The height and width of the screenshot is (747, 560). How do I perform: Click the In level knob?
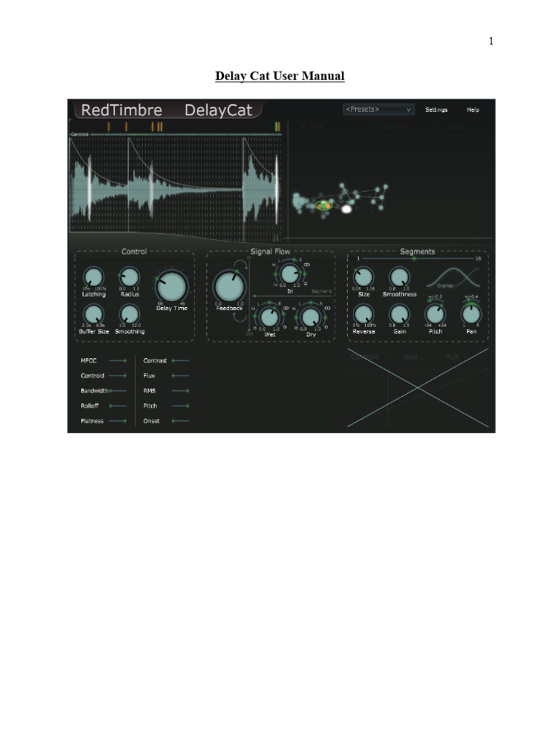tap(289, 274)
